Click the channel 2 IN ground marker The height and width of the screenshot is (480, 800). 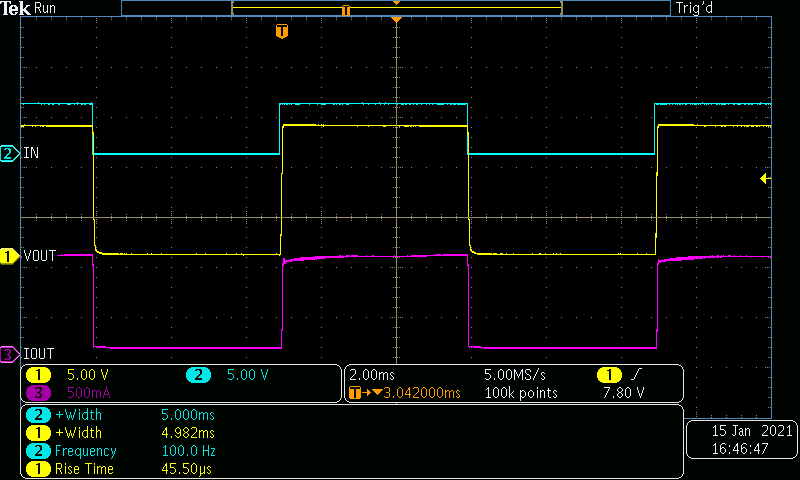tap(9, 153)
